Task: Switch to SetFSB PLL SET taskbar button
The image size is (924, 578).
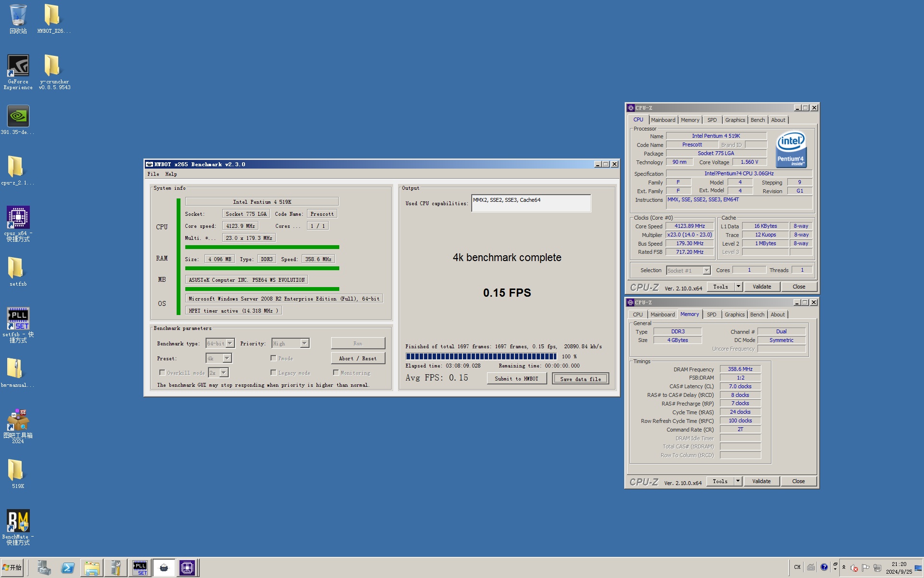Action: pos(140,568)
